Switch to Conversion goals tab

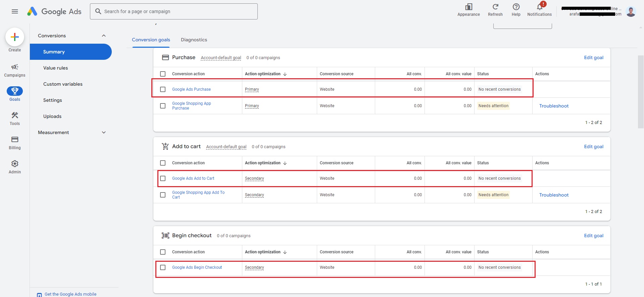click(151, 40)
